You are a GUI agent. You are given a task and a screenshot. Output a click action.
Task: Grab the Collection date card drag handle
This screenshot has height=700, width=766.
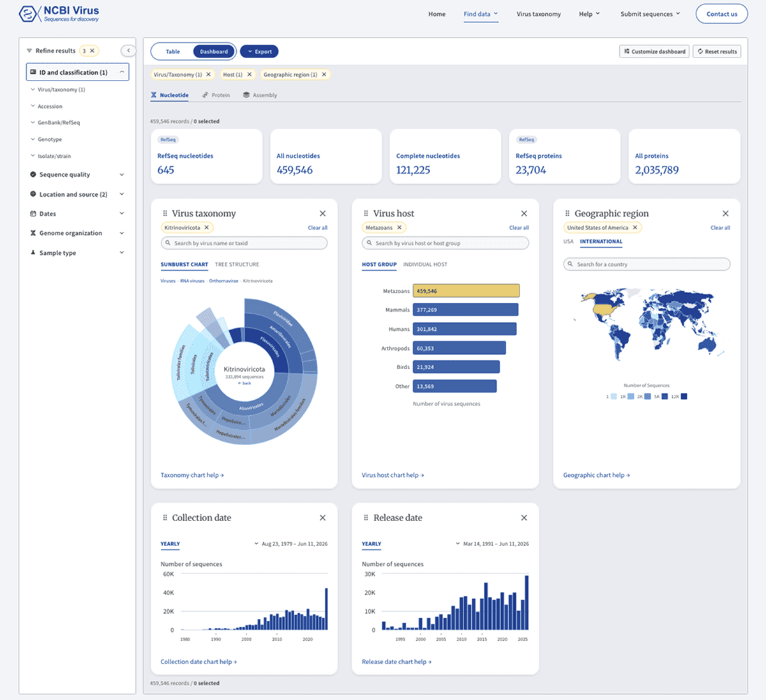click(165, 518)
